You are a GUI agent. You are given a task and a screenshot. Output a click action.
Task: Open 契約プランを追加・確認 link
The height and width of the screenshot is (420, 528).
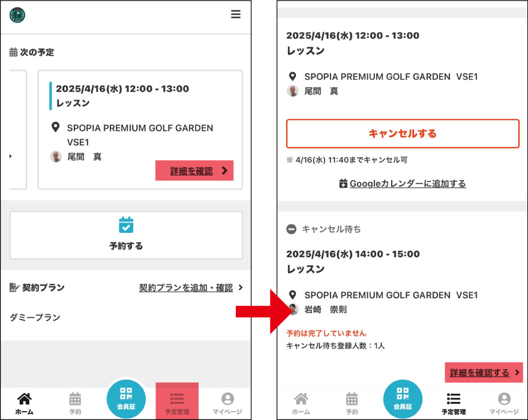point(186,287)
